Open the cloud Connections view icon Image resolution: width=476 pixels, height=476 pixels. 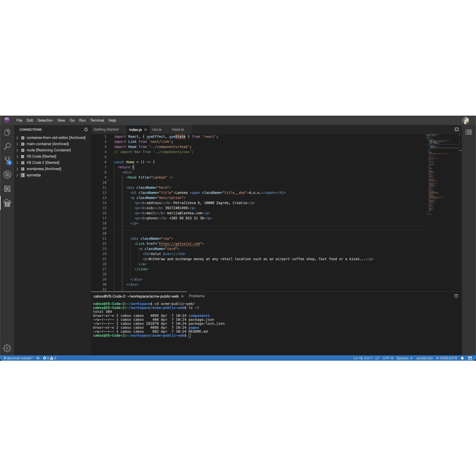(x=7, y=203)
